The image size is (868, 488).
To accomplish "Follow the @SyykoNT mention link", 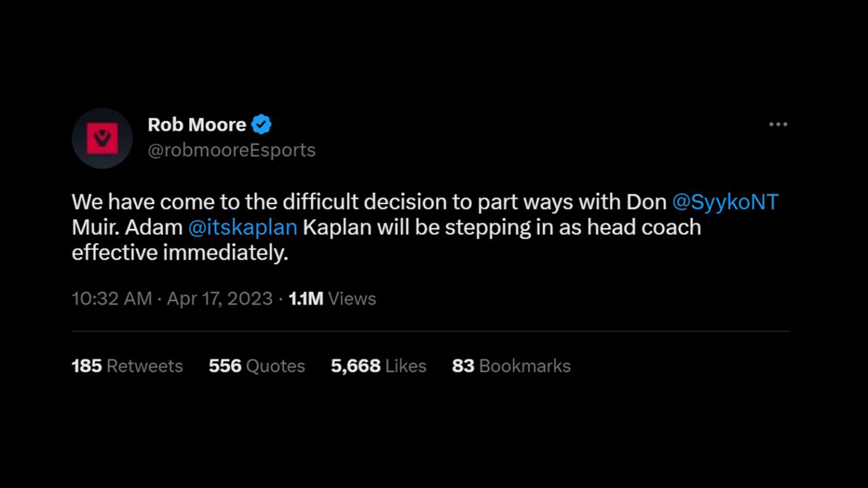I will (x=725, y=202).
